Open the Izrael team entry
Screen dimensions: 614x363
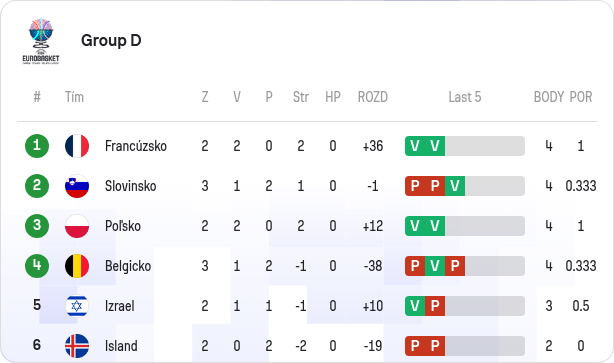pyautogui.click(x=119, y=306)
